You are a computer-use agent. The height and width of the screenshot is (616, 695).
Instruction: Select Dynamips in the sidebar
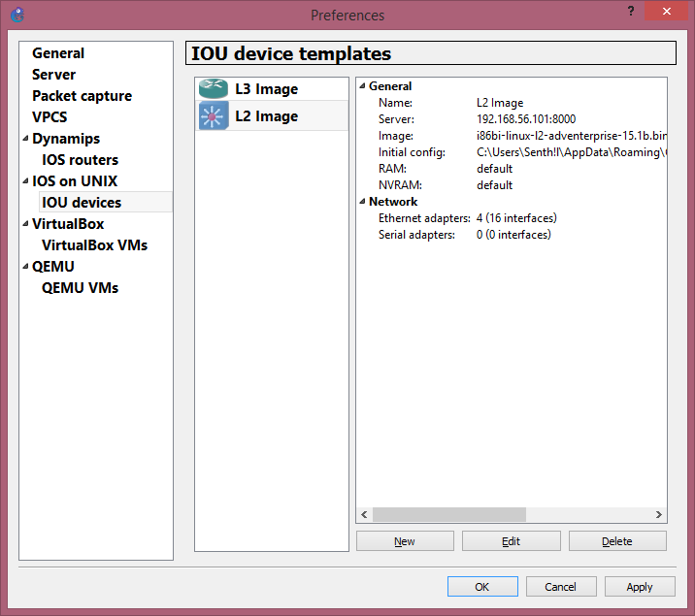point(66,138)
